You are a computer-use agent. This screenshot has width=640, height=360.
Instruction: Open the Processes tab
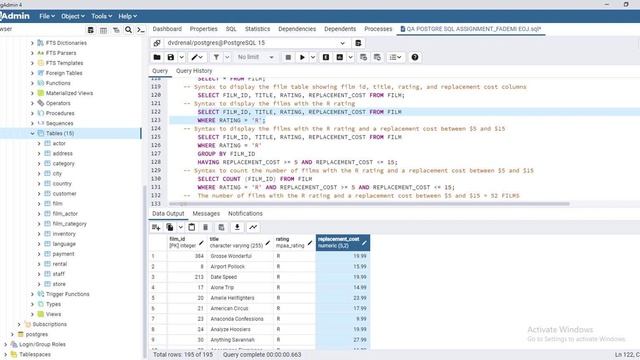click(378, 29)
